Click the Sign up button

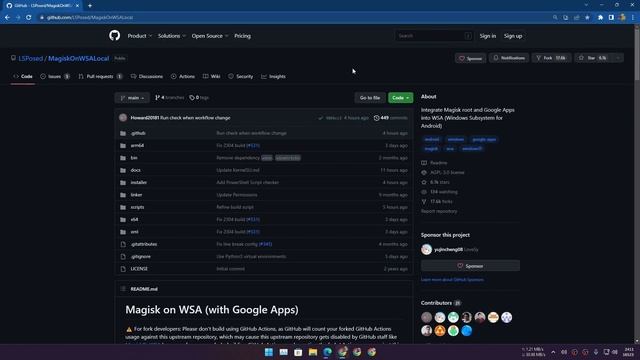point(513,36)
